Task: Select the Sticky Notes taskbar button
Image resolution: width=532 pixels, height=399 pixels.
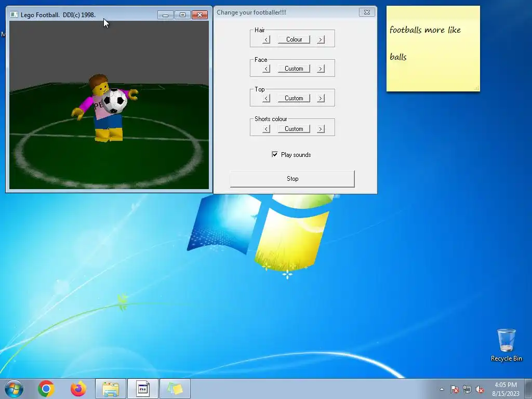Action: pyautogui.click(x=175, y=389)
